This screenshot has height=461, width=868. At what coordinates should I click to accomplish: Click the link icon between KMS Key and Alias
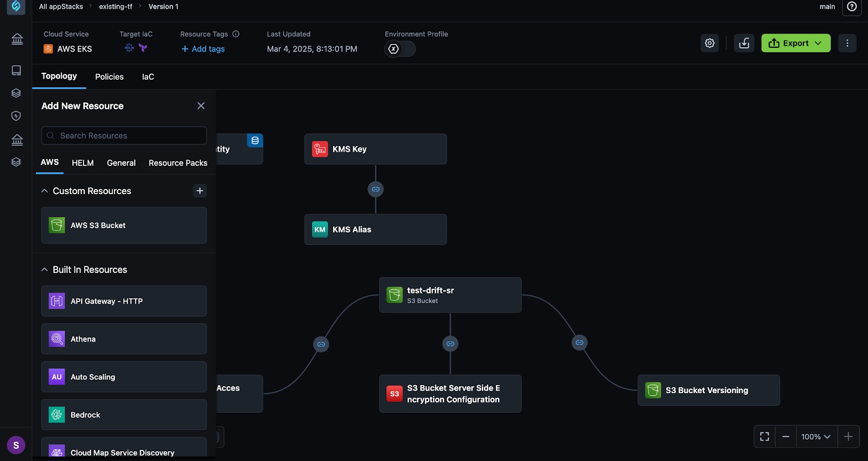[x=375, y=189]
